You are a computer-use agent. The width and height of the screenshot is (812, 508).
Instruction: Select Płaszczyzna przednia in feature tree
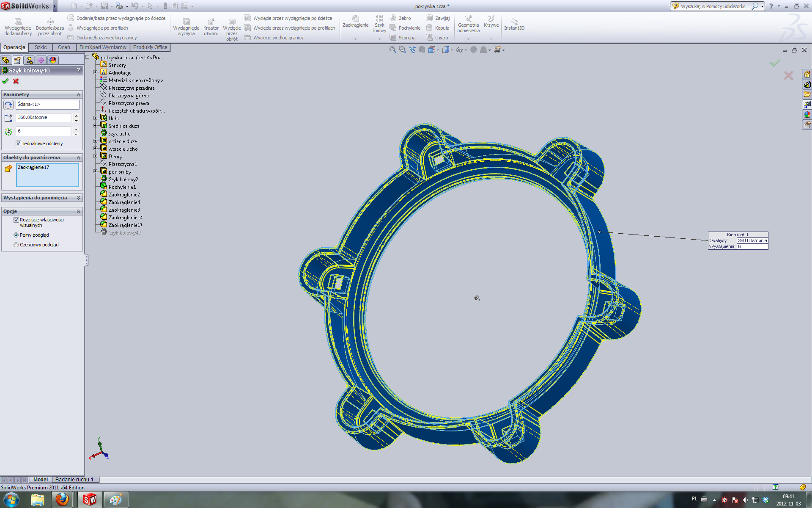[131, 88]
